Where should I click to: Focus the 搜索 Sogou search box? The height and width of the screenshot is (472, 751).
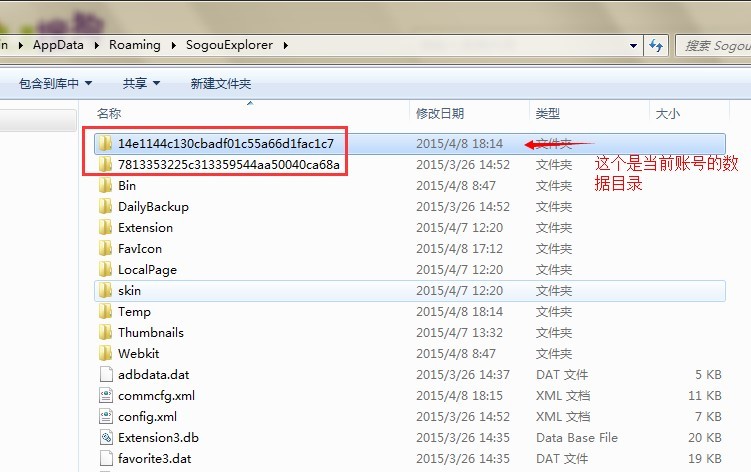[x=714, y=46]
